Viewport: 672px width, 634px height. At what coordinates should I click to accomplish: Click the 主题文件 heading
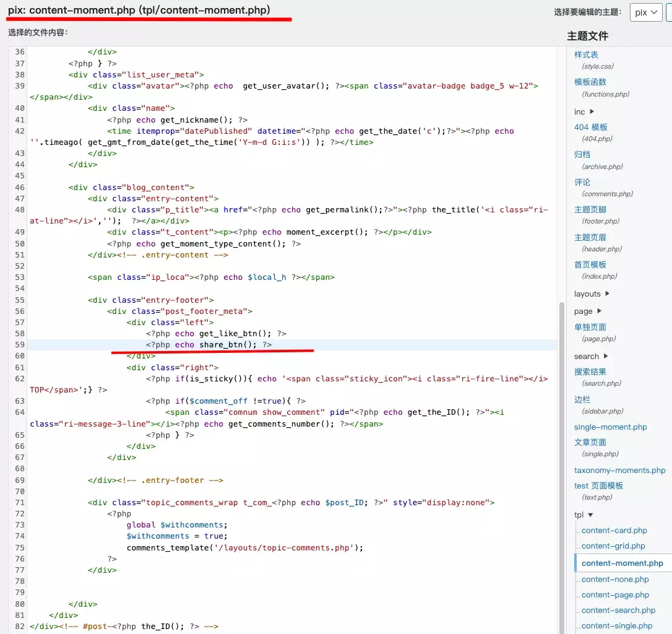588,36
